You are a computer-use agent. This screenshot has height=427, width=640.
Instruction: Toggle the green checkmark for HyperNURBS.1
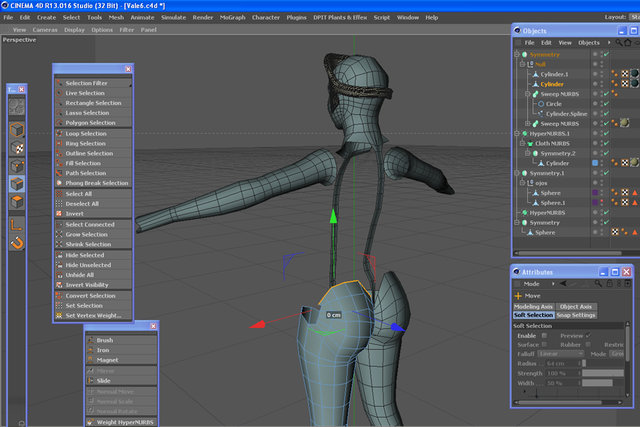pos(606,133)
